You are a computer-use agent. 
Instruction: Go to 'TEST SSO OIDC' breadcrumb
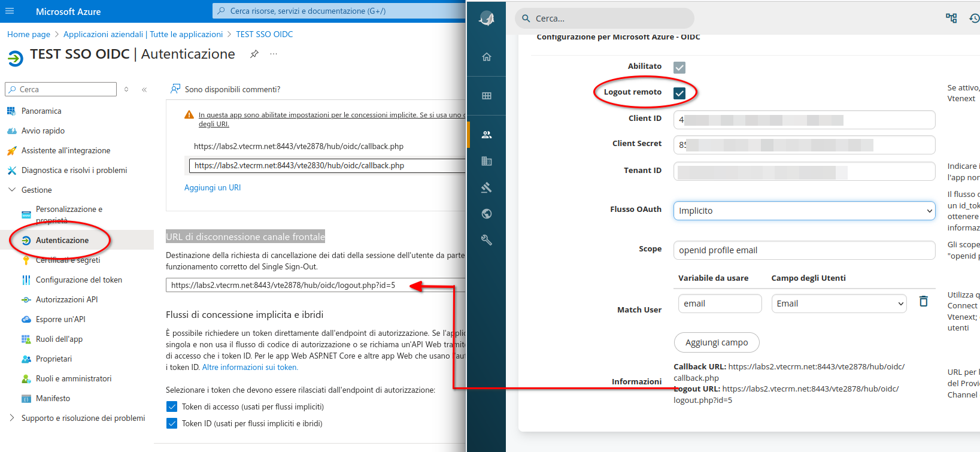pyautogui.click(x=265, y=34)
